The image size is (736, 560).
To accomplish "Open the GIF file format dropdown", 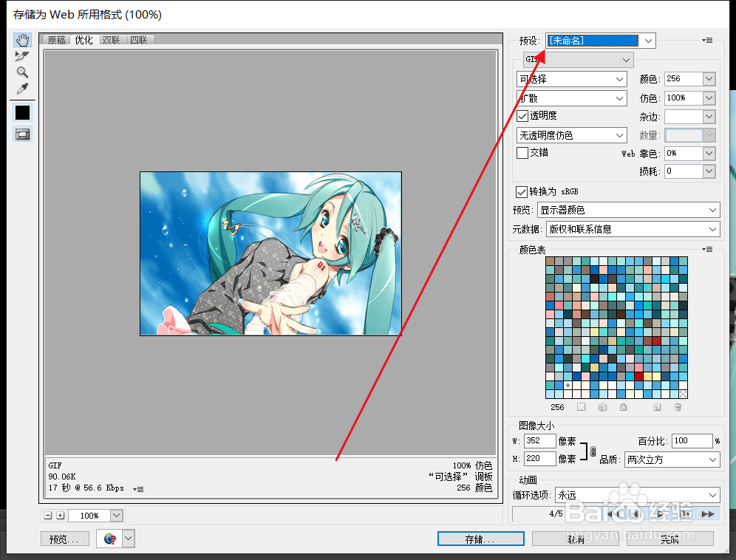I will [x=579, y=60].
